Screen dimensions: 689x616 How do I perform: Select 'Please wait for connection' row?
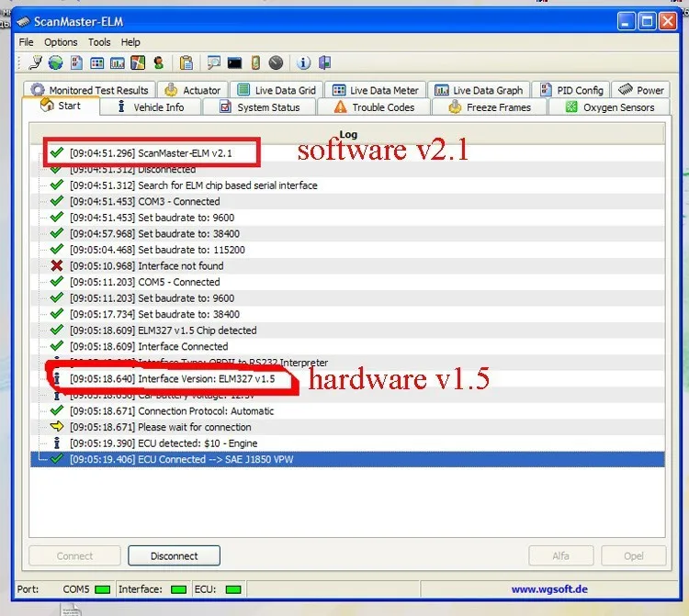click(x=347, y=427)
